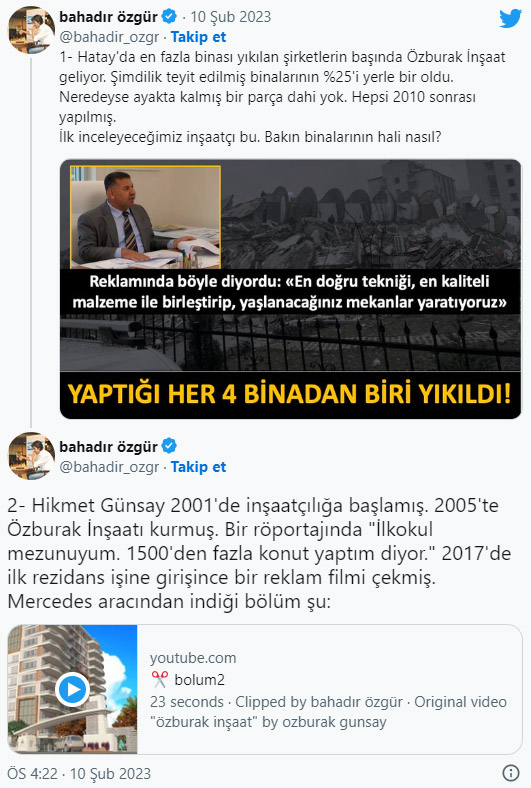Viewport: 531px width, 788px height.
Task: Open the ÖS 4:22 timestamp link
Action: point(79,773)
